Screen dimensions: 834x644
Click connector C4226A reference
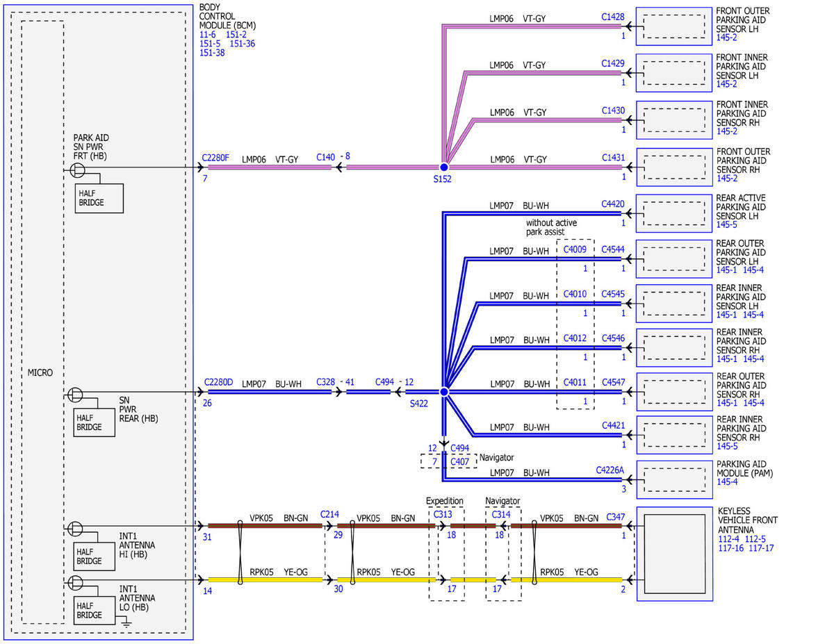[x=610, y=470]
